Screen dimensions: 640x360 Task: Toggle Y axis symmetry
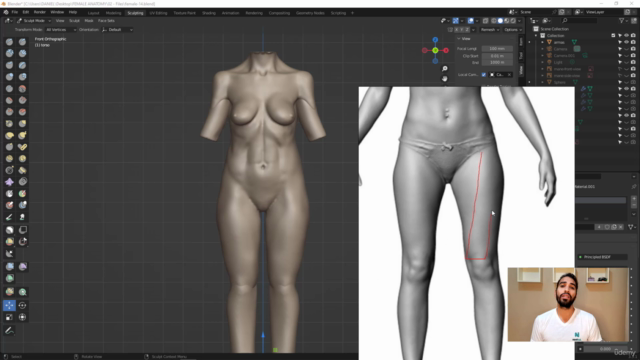pyautogui.click(x=462, y=30)
